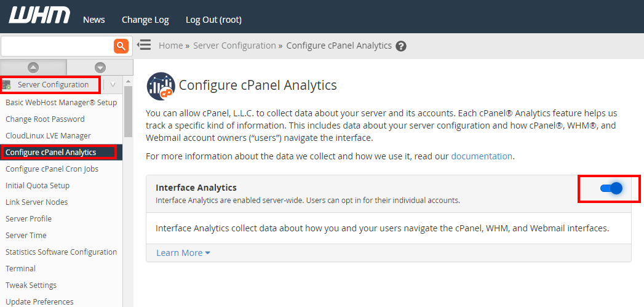Go to Home breadcrumb link
644x307 pixels.
click(x=171, y=46)
